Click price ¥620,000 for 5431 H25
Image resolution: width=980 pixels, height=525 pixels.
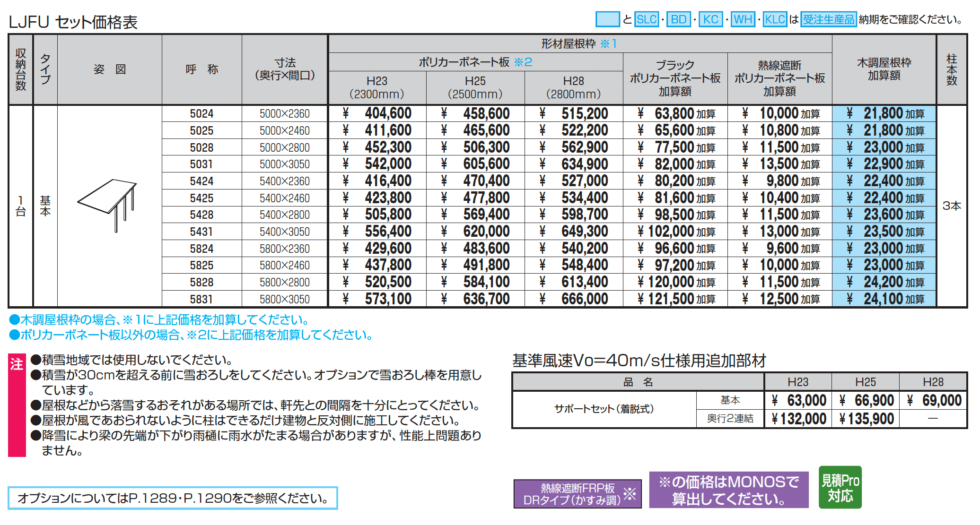click(475, 232)
